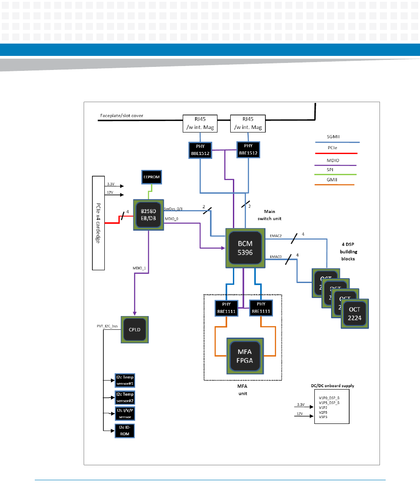Select the 82580 EB/DB chip block

click(148, 215)
